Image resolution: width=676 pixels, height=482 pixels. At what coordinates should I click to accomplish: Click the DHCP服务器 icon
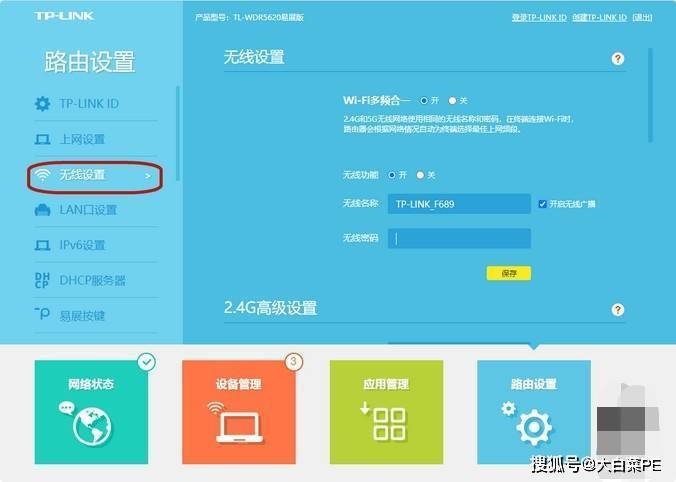point(42,280)
